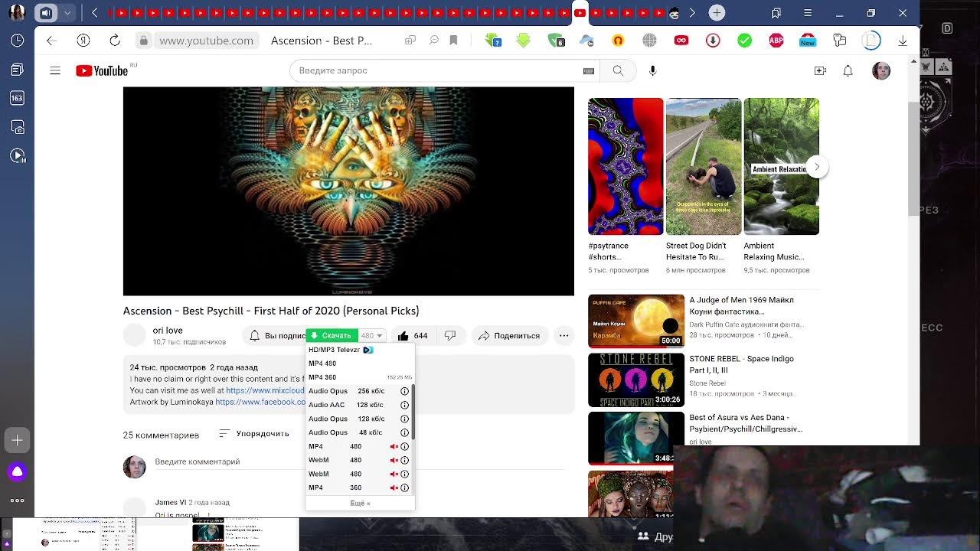The width and height of the screenshot is (980, 551).
Task: Open AdBlock Plus extension icon
Action: [776, 41]
